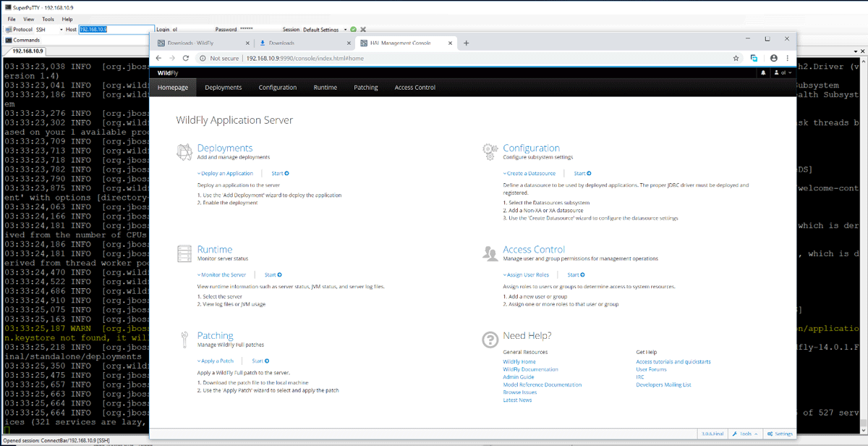This screenshot has height=446, width=868.
Task: Collapse the Monitor the Server section
Action: point(222,275)
